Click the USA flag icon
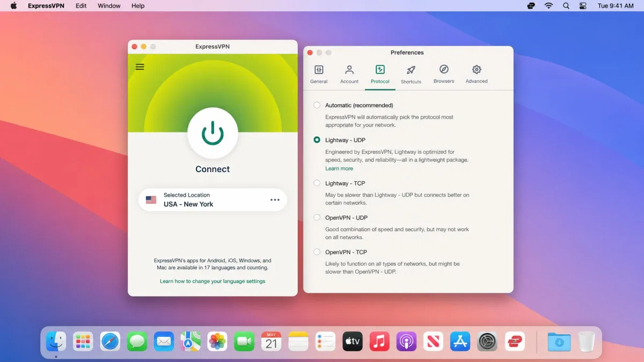 click(151, 200)
